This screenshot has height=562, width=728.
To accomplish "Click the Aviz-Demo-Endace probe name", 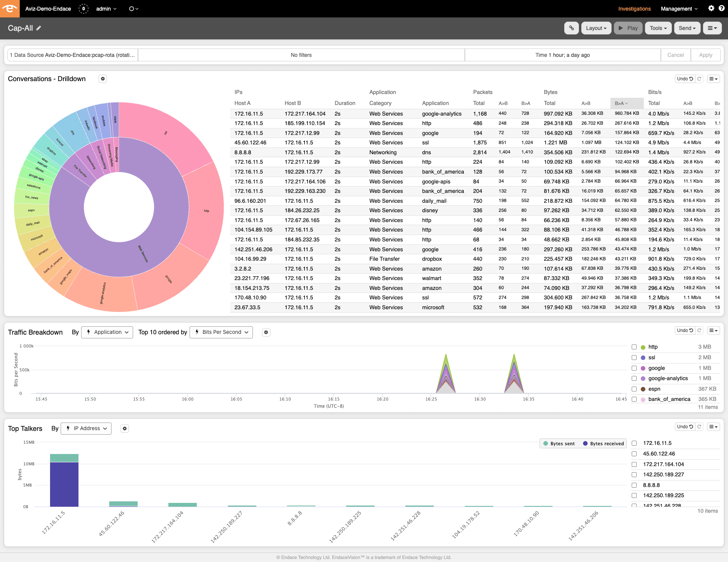I will pyautogui.click(x=48, y=8).
